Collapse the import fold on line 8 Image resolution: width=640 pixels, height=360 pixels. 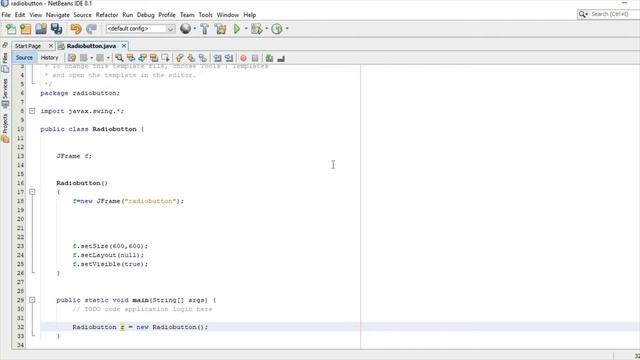point(32,111)
